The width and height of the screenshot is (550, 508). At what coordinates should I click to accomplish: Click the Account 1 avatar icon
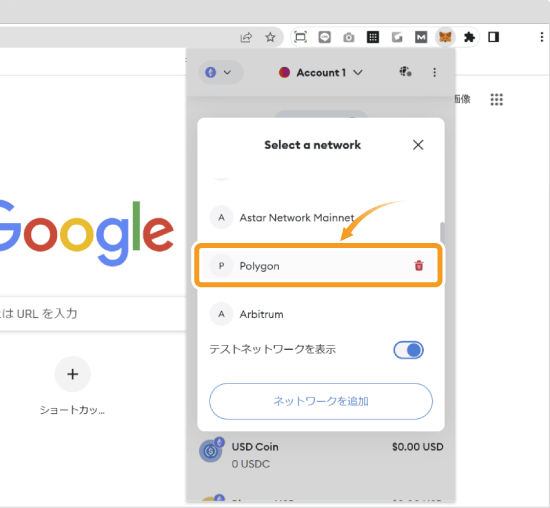pyautogui.click(x=284, y=73)
